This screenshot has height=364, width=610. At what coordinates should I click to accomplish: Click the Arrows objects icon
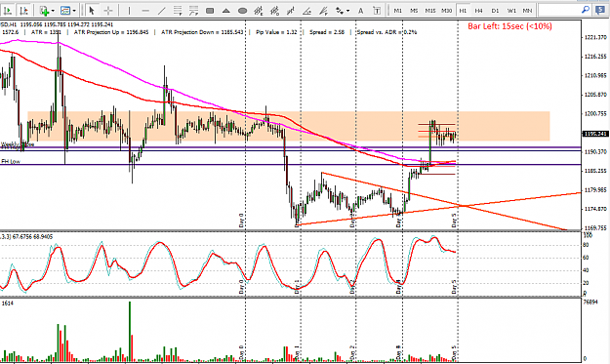click(x=340, y=11)
